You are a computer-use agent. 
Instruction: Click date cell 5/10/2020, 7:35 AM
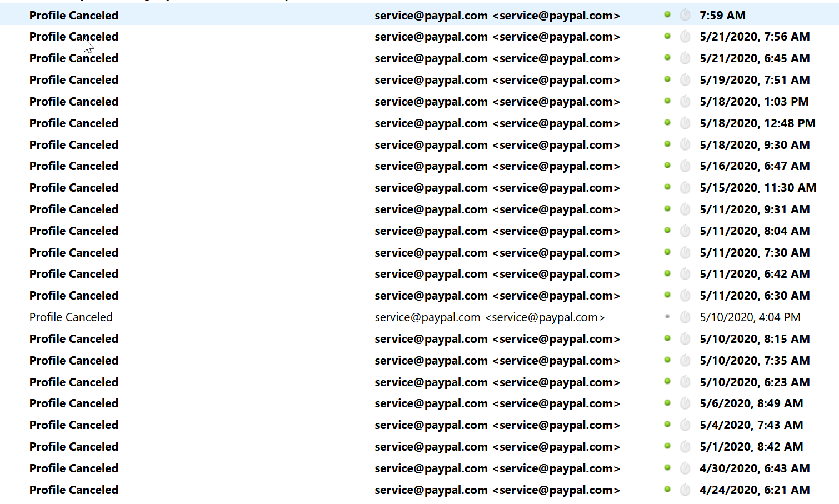[755, 361]
